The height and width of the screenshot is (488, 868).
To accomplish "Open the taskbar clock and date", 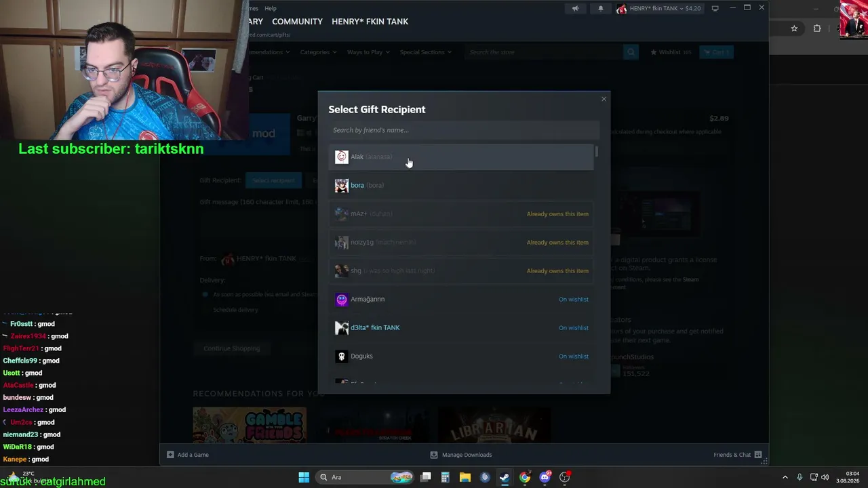I will pyautogui.click(x=848, y=477).
